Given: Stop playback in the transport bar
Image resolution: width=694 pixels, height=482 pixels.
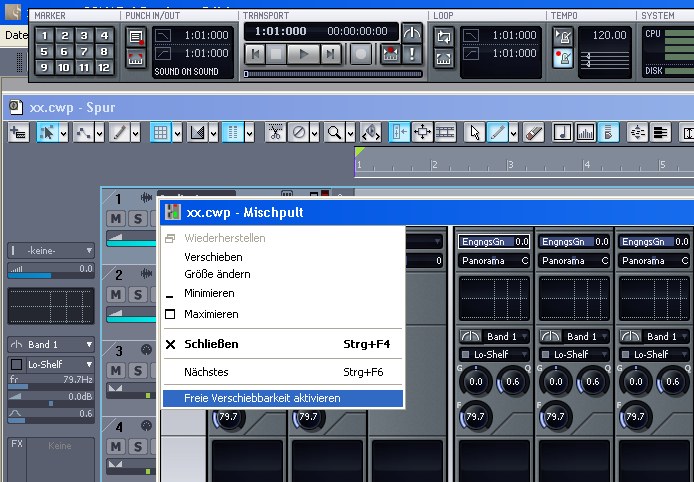Looking at the screenshot, I should tap(276, 54).
